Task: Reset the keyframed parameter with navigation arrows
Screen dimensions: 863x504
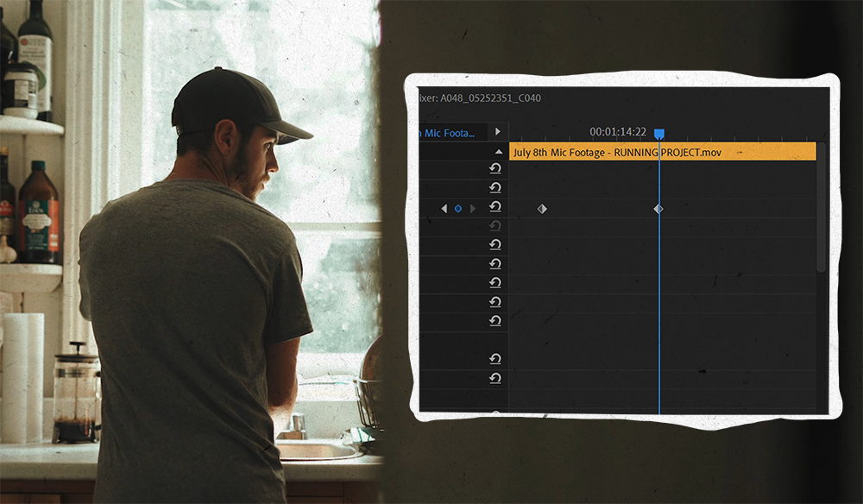Action: [x=495, y=207]
